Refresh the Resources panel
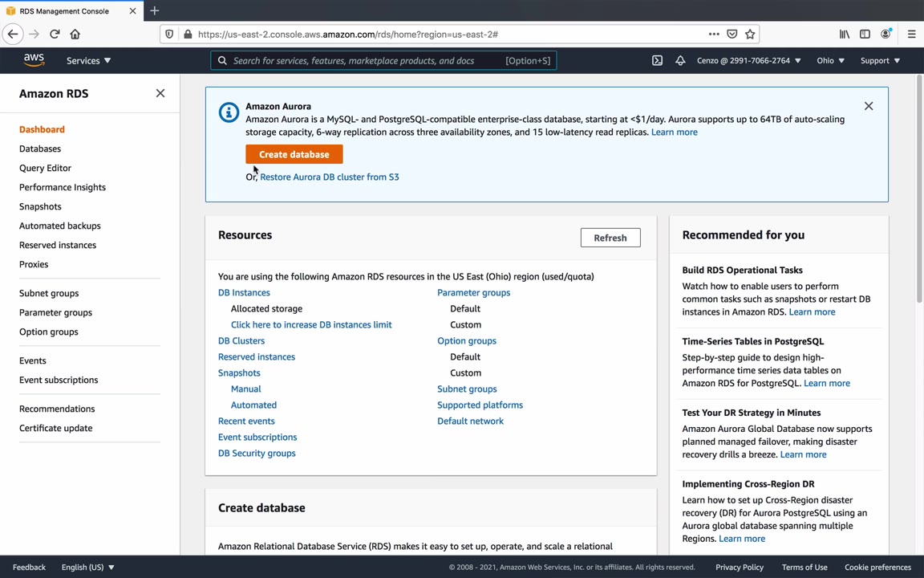The image size is (924, 578). (610, 238)
